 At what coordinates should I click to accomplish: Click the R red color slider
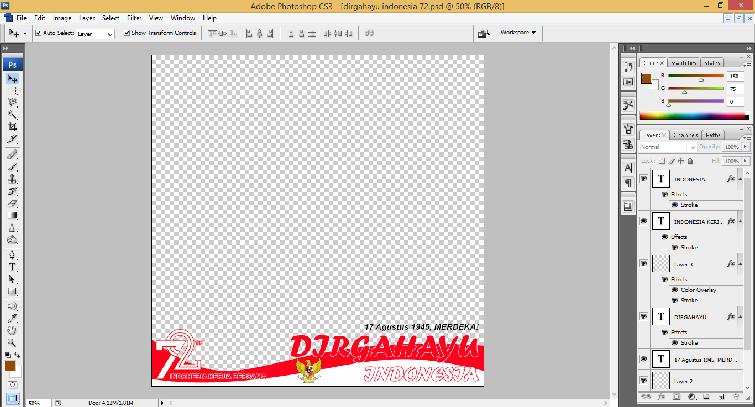[696, 76]
